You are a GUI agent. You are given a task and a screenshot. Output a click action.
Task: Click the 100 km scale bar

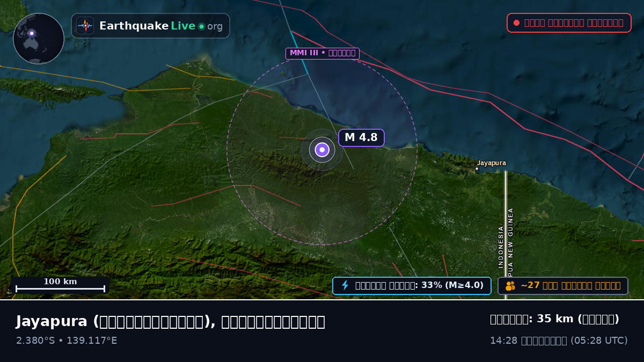60,285
